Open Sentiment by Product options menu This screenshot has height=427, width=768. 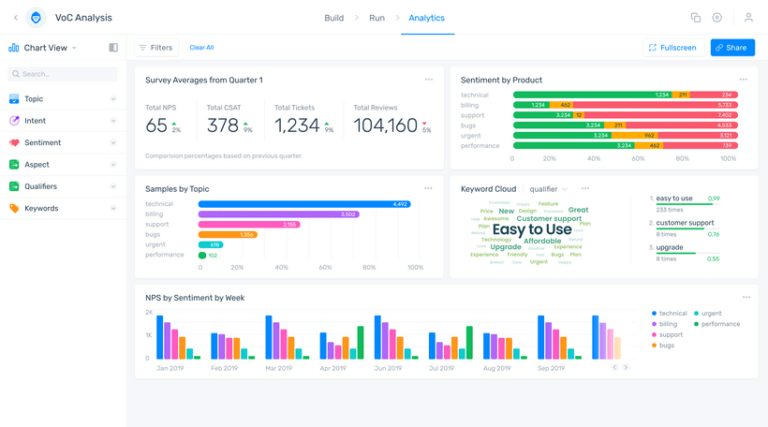pyautogui.click(x=743, y=79)
